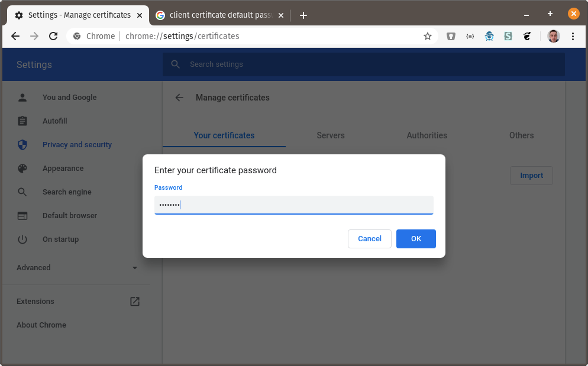Cancel the certificate password dialog
This screenshot has height=366, width=588.
(x=369, y=238)
